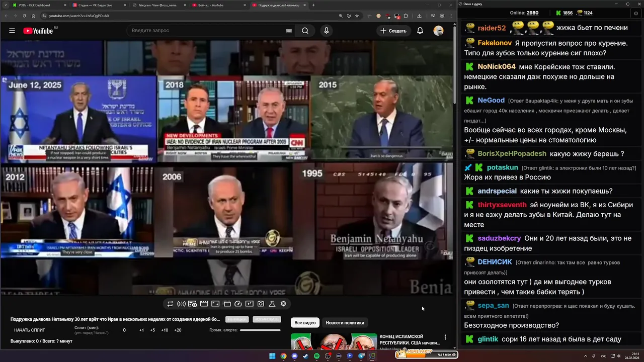This screenshot has width=644, height=362.
Task: Click the Online: 2980 viewer count
Action: point(524,13)
